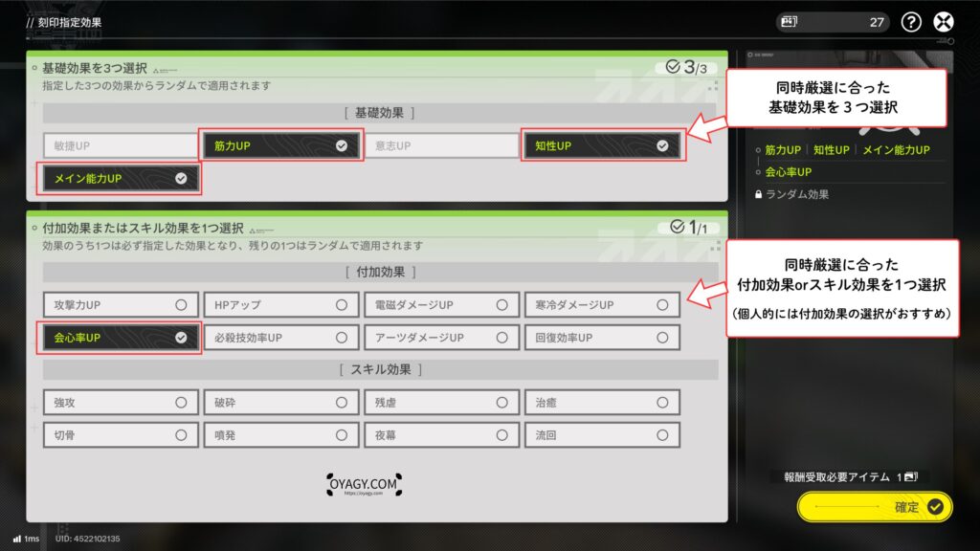The width and height of the screenshot is (980, 551).
Task: Click the network signal 1ms icon
Action: tap(17, 539)
